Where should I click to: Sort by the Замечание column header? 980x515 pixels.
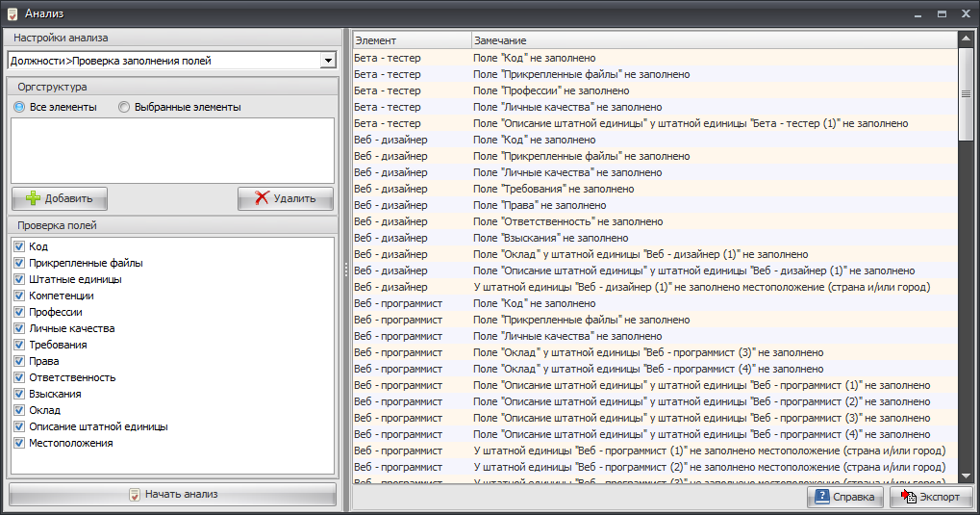point(712,40)
